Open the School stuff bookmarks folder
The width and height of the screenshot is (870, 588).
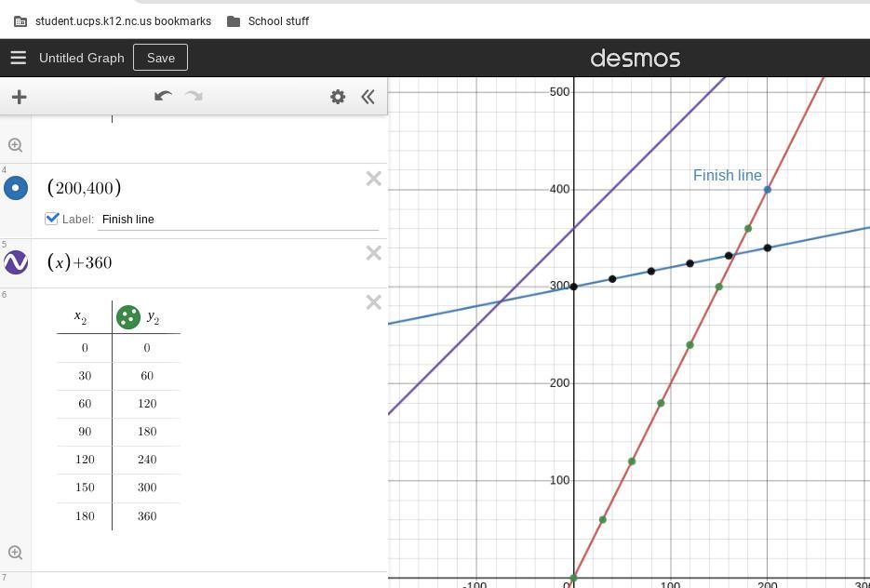[x=268, y=21]
